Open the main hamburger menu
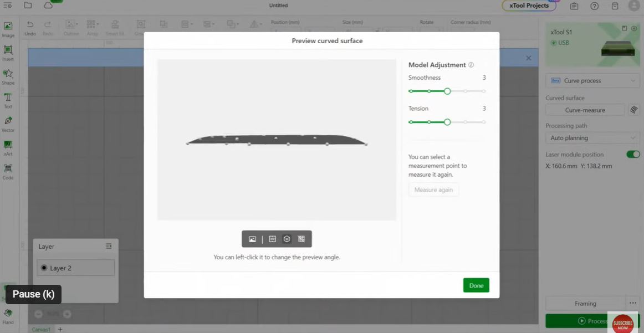 8,6
